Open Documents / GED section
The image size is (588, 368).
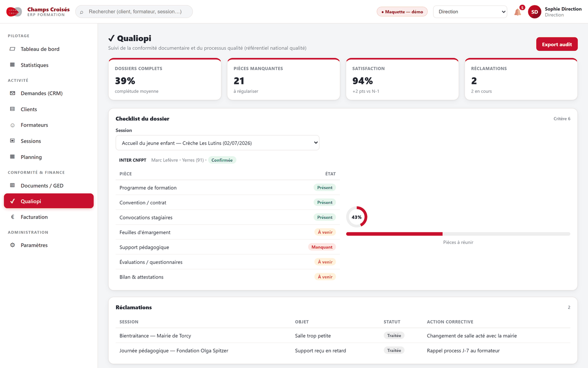pyautogui.click(x=49, y=185)
